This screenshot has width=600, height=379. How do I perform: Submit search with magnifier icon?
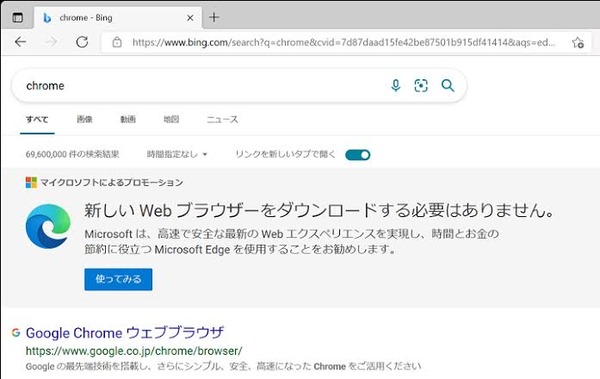click(x=448, y=85)
